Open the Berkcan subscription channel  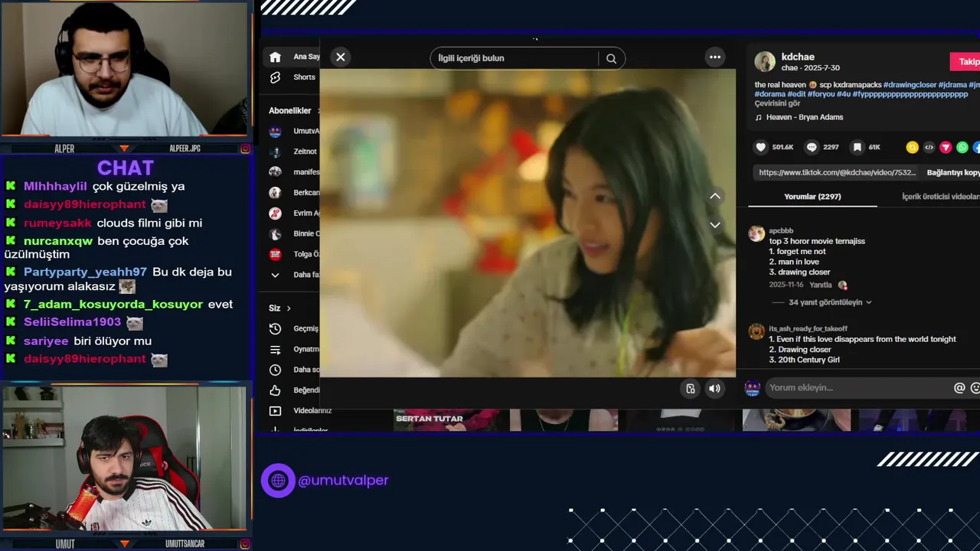click(x=295, y=193)
